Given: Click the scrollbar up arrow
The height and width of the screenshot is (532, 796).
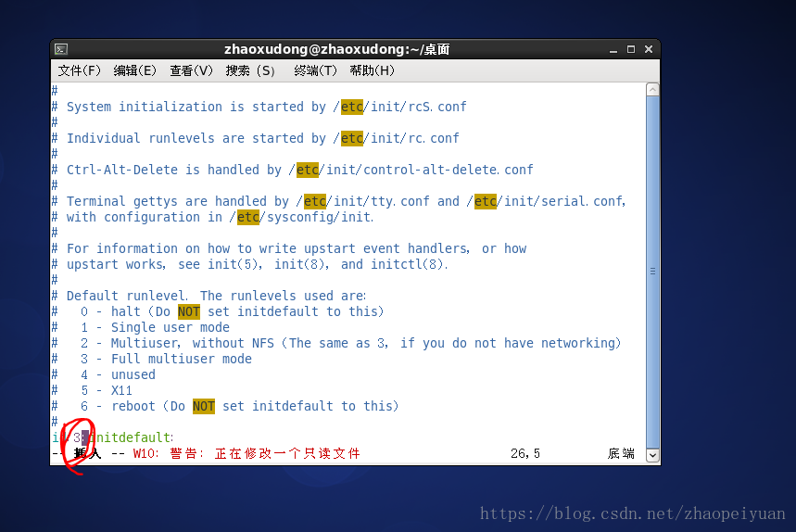Looking at the screenshot, I should tap(653, 90).
